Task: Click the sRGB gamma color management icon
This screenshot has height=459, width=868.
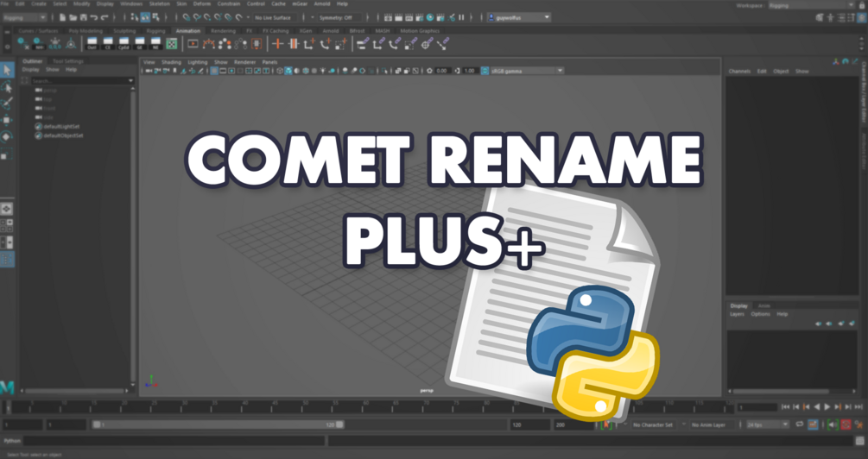Action: click(x=485, y=71)
